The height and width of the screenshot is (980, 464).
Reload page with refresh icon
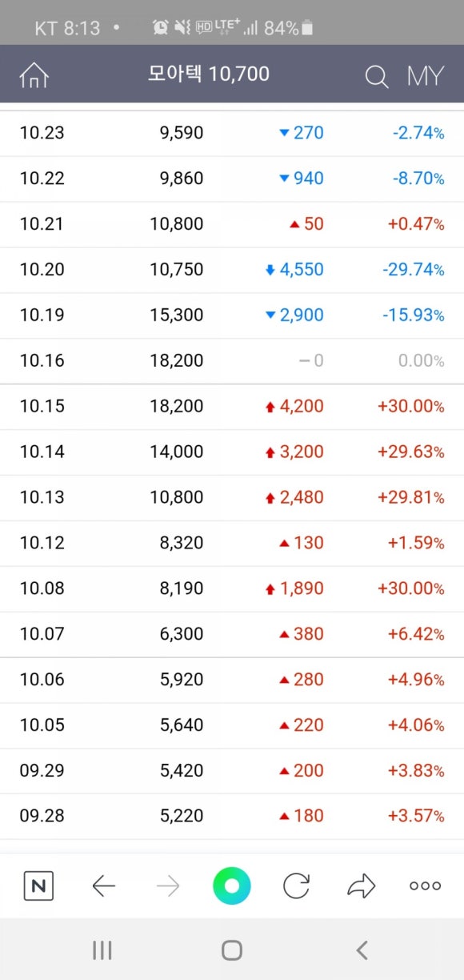click(x=296, y=886)
